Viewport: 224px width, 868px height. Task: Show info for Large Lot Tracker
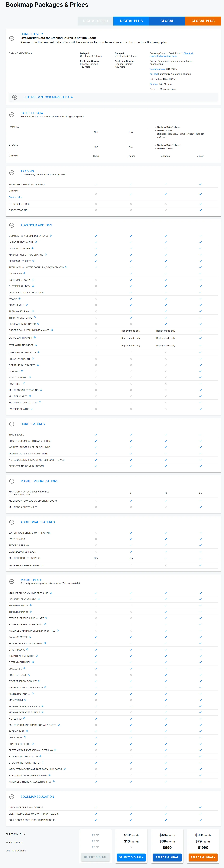pos(35,337)
